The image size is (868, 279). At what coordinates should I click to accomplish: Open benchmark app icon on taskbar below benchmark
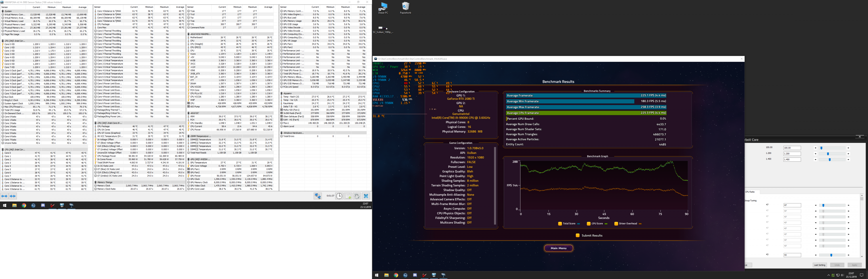(x=443, y=275)
